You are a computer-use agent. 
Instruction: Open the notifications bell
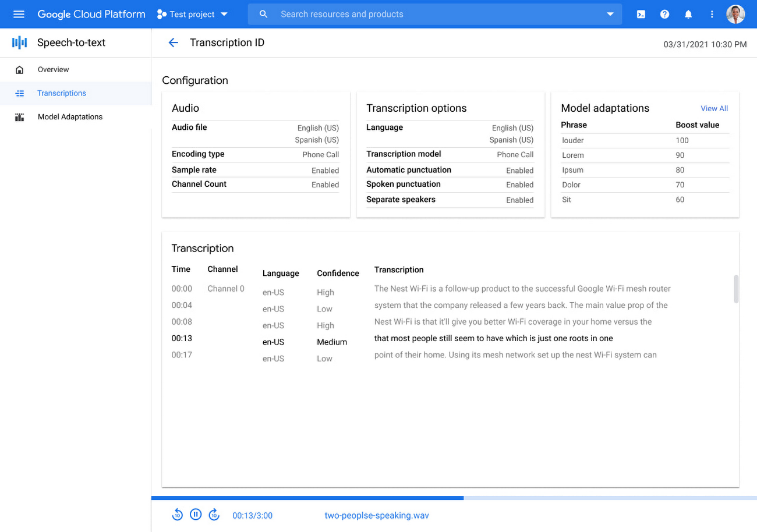pyautogui.click(x=688, y=14)
